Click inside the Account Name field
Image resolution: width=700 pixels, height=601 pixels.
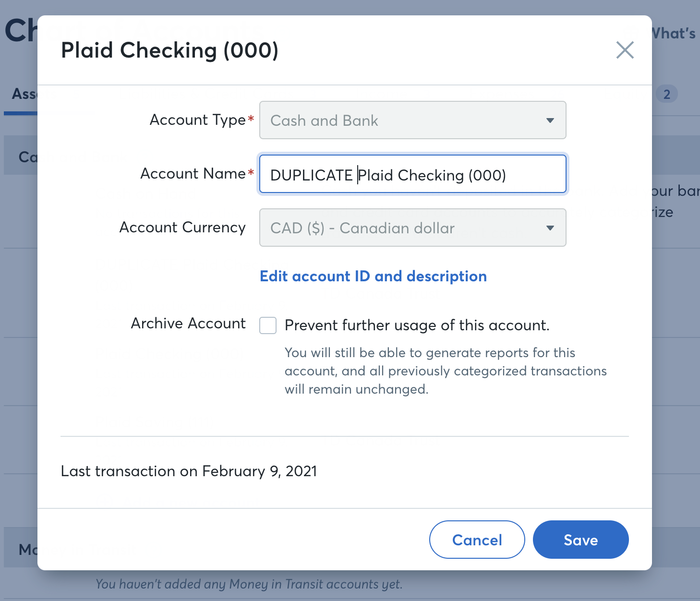pos(412,174)
